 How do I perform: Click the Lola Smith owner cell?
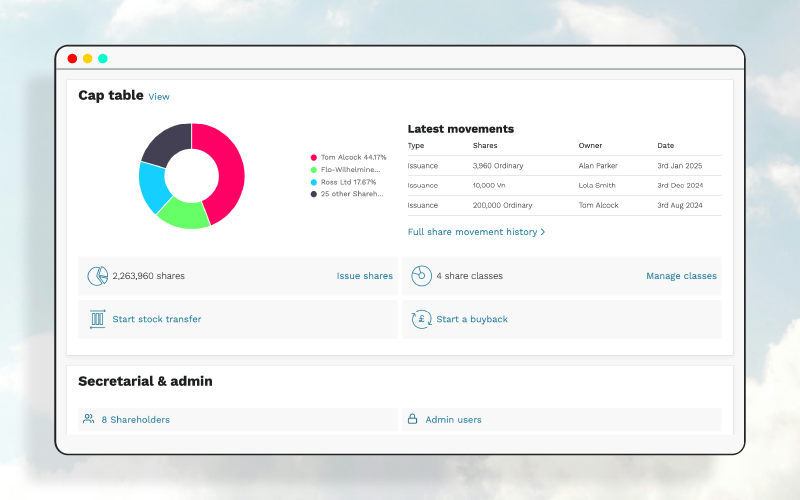[x=597, y=186]
